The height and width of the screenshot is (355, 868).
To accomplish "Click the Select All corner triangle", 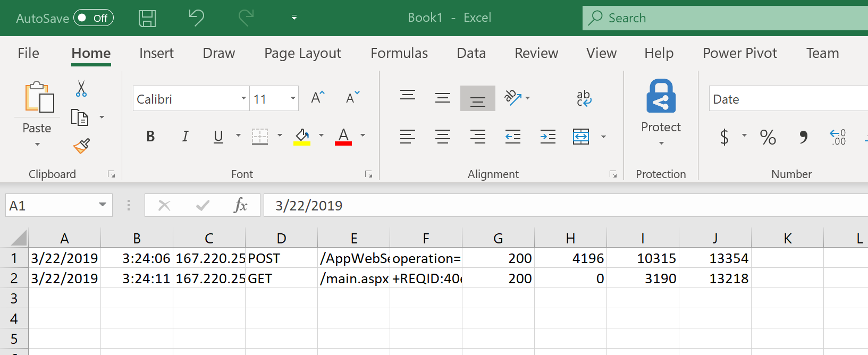I will click(19, 238).
